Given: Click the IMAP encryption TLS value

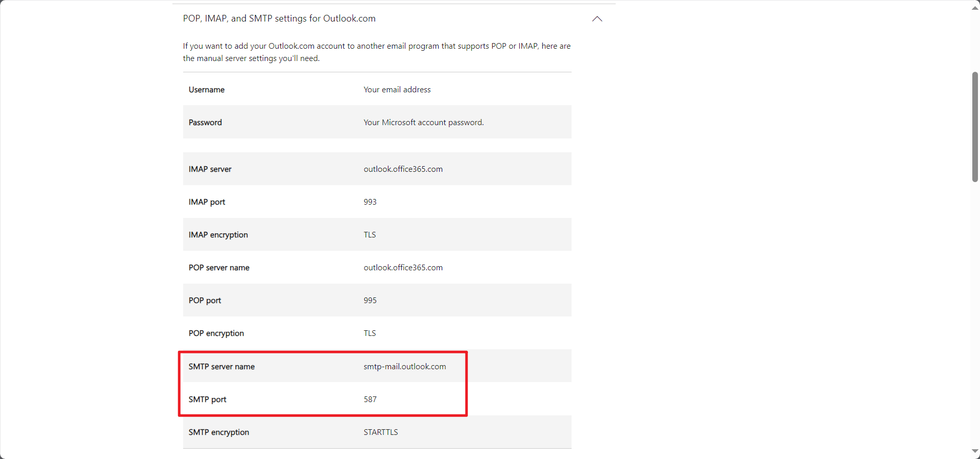Looking at the screenshot, I should tap(369, 235).
